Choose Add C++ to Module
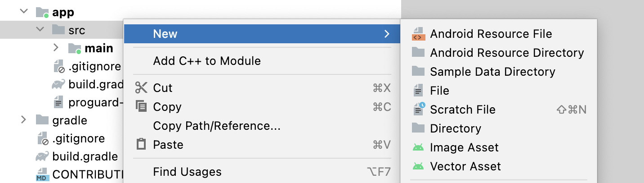 207,61
